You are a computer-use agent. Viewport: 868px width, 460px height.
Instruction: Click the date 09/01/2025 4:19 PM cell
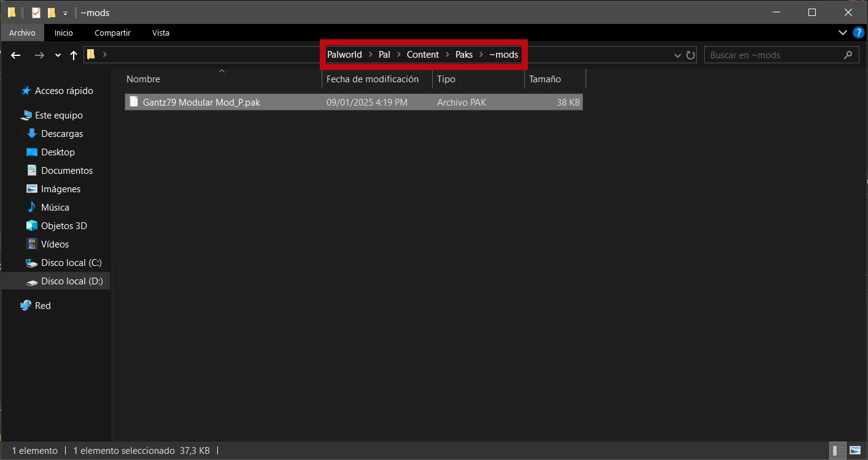tap(367, 103)
